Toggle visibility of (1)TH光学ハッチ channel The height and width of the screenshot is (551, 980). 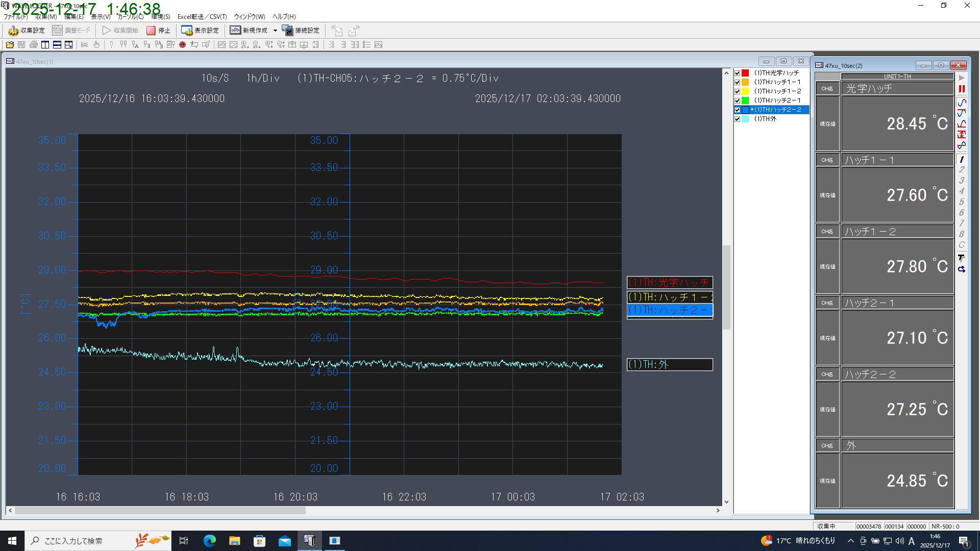738,72
